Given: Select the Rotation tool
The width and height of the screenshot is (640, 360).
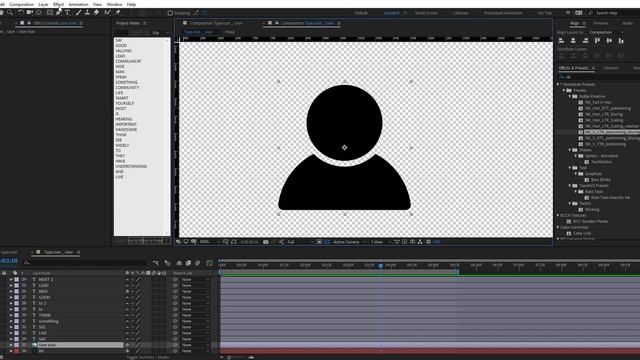Looking at the screenshot, I should click(x=20, y=13).
